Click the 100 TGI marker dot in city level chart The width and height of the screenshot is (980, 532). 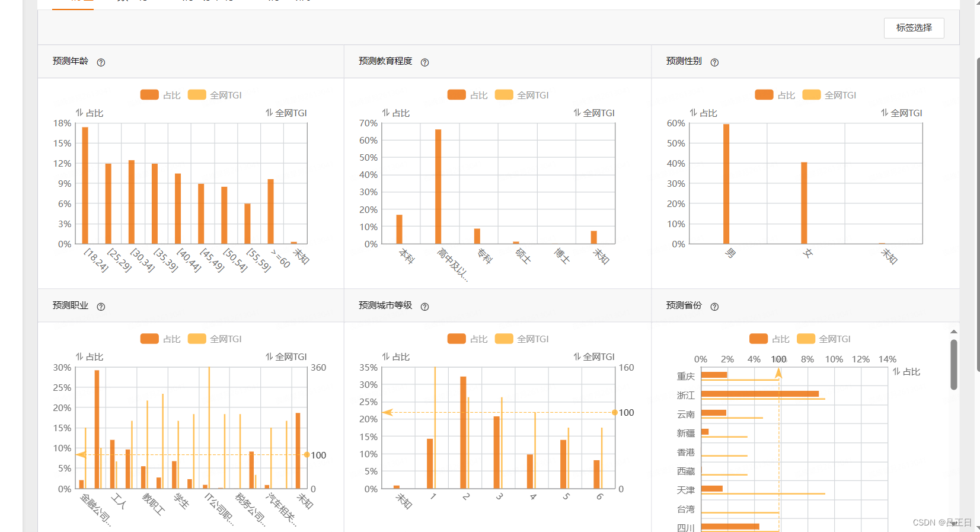pos(615,412)
